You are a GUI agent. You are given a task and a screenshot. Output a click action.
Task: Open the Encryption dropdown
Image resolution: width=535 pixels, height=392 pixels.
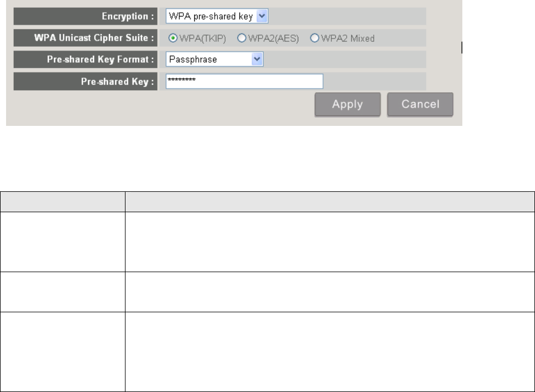click(x=217, y=16)
